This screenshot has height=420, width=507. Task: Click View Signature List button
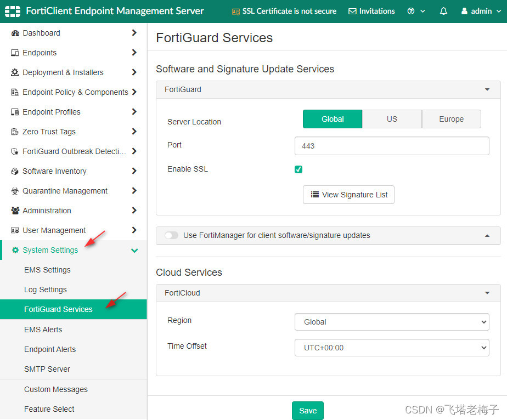[348, 195]
